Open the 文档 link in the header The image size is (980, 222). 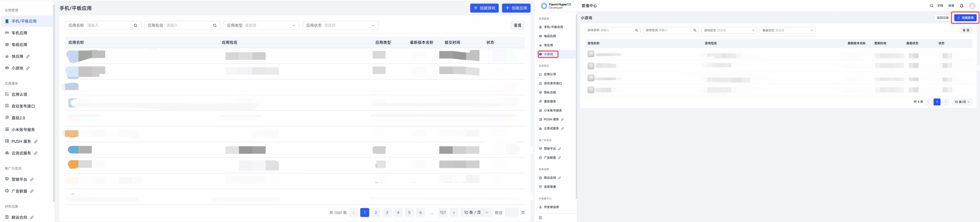[x=940, y=6]
